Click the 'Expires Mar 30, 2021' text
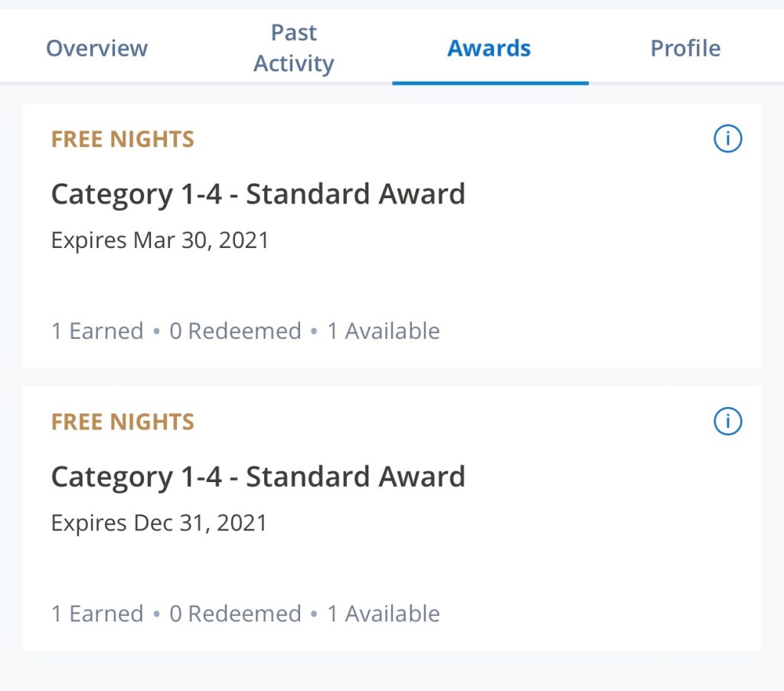Viewport: 784px width, 691px height. point(160,240)
